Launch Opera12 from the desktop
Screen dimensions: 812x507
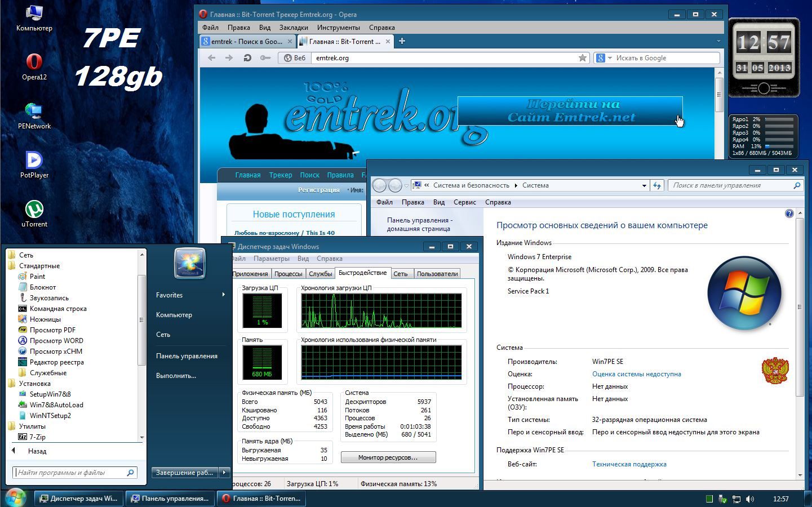click(x=34, y=67)
